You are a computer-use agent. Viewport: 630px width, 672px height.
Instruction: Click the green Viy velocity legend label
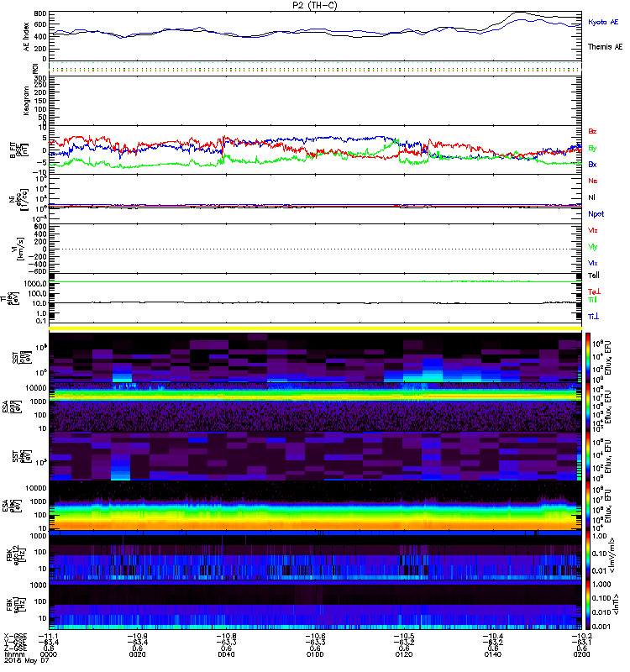tap(592, 247)
